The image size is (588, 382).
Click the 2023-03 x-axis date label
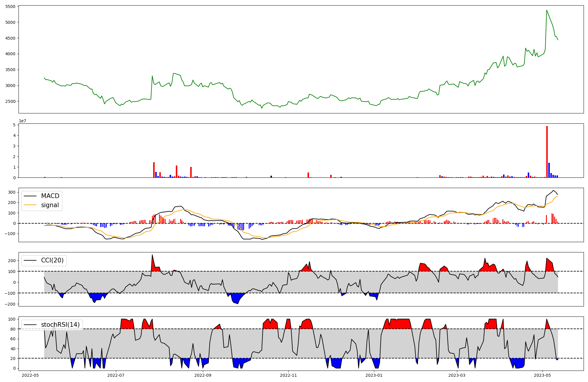(457, 375)
